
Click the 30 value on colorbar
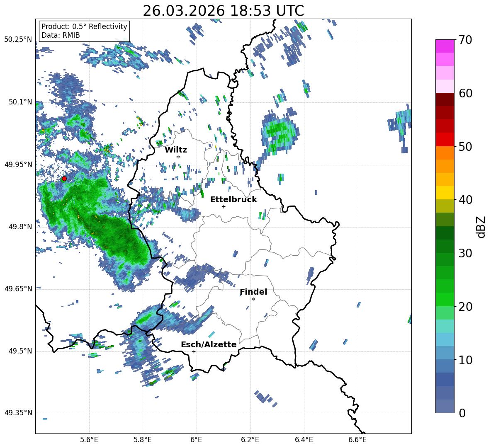(465, 253)
